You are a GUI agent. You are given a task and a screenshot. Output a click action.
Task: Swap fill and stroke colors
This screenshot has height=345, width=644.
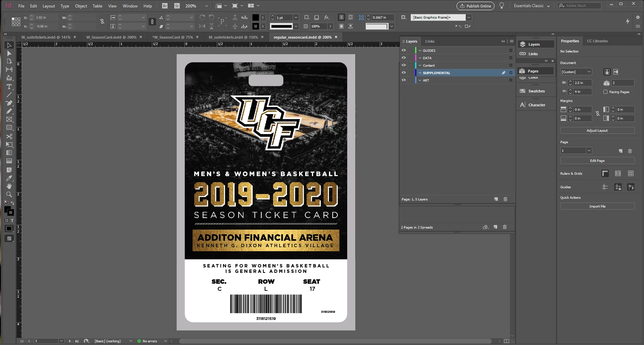tap(12, 203)
